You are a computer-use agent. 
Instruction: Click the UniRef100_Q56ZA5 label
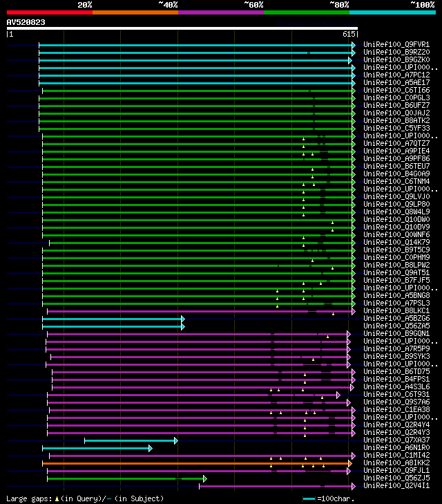396,326
